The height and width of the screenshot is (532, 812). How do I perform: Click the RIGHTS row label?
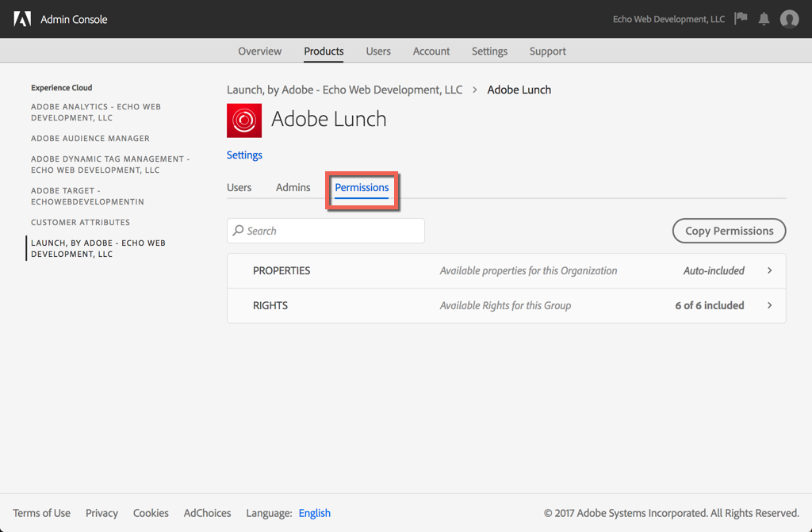pyautogui.click(x=270, y=305)
